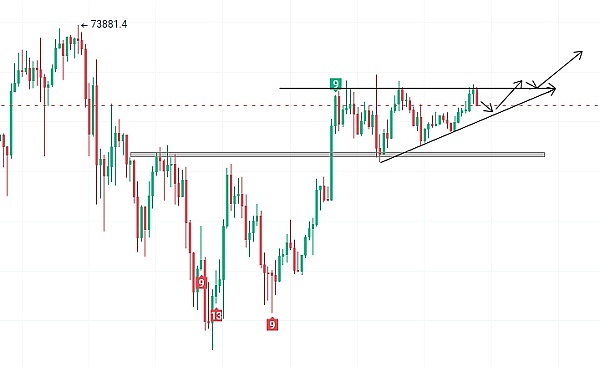Click the red dashed horizontal price line
600x367 pixels.
[300, 105]
